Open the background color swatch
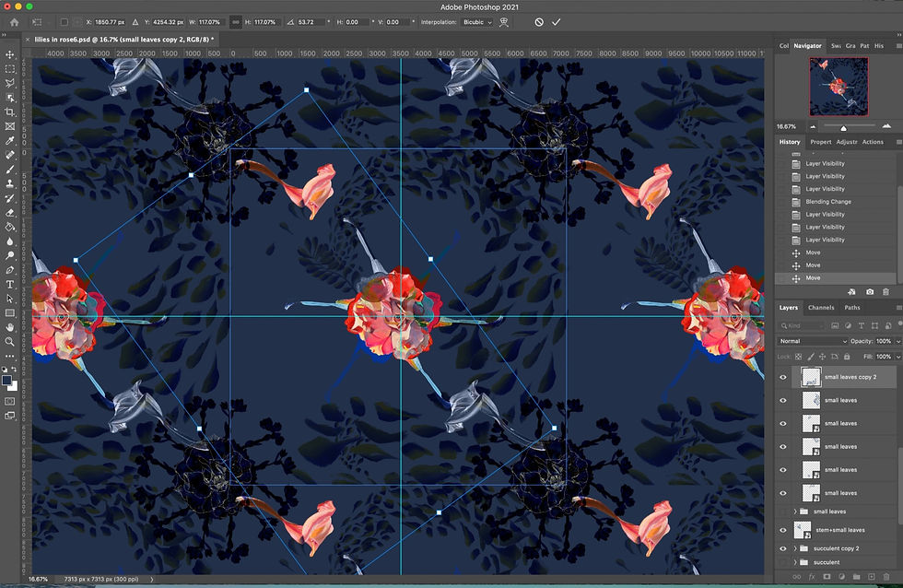Viewport: 903px width, 588px height. coord(13,386)
